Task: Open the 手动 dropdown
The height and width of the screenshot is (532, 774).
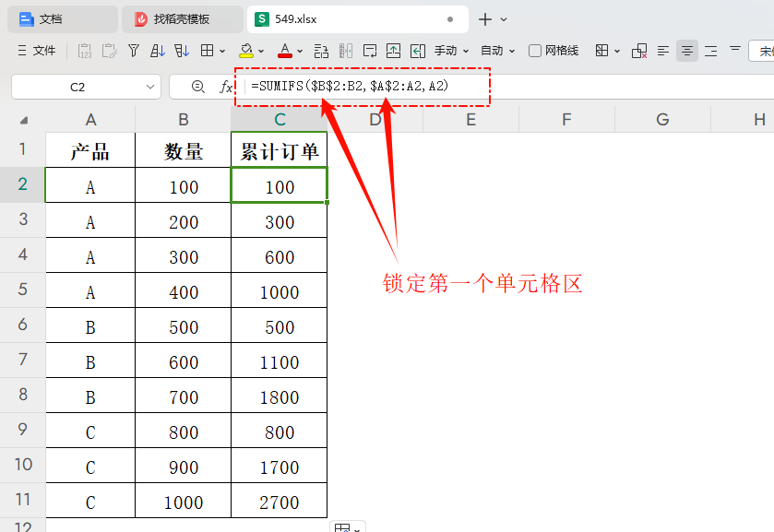Action: coord(451,51)
